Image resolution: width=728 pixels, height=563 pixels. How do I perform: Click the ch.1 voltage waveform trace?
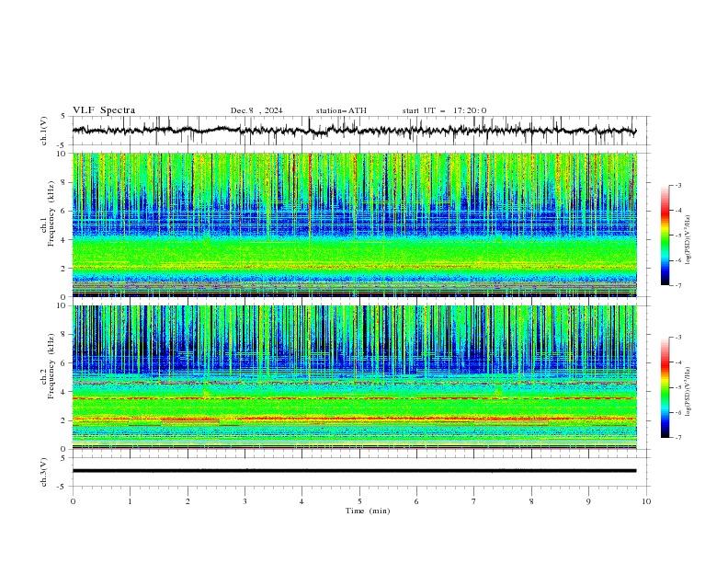(x=354, y=131)
